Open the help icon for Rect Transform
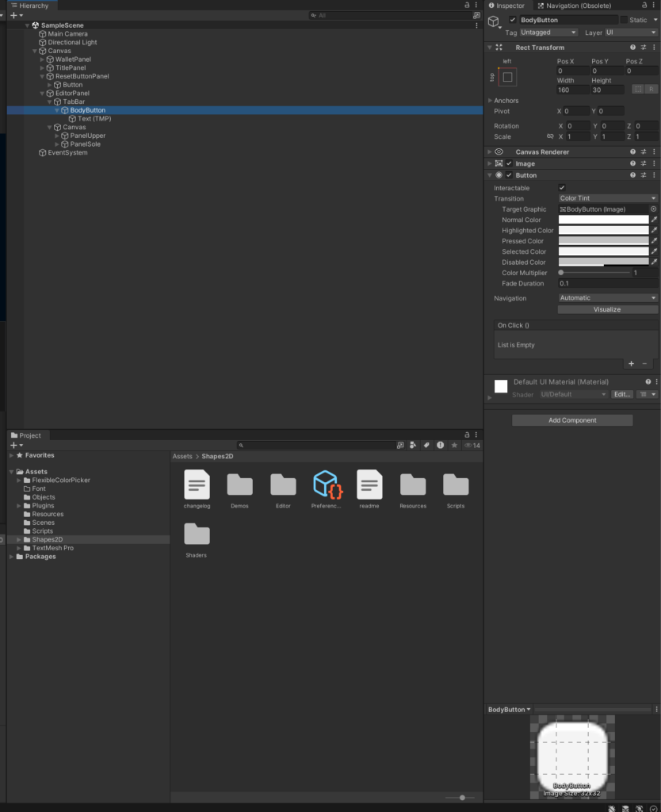This screenshot has height=812, width=661. pyautogui.click(x=632, y=47)
